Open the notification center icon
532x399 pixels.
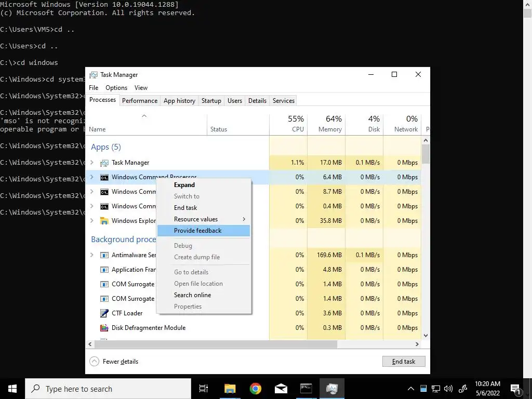[515, 389]
